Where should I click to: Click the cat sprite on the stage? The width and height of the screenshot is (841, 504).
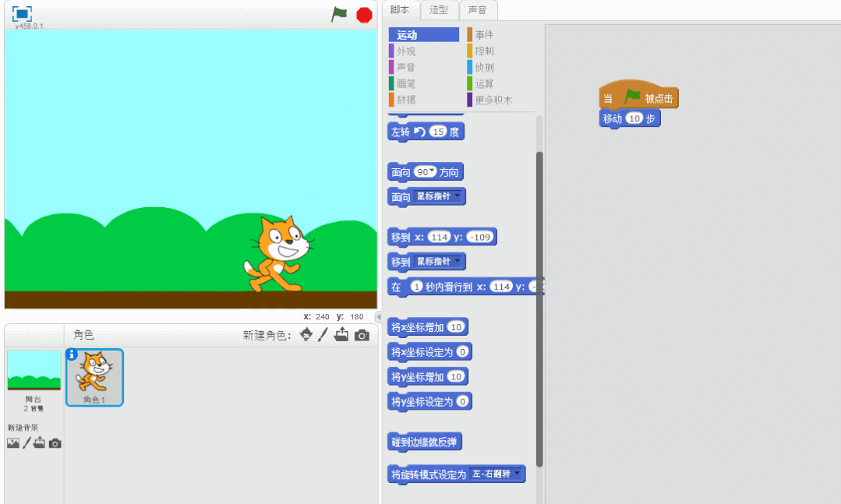coord(278,254)
